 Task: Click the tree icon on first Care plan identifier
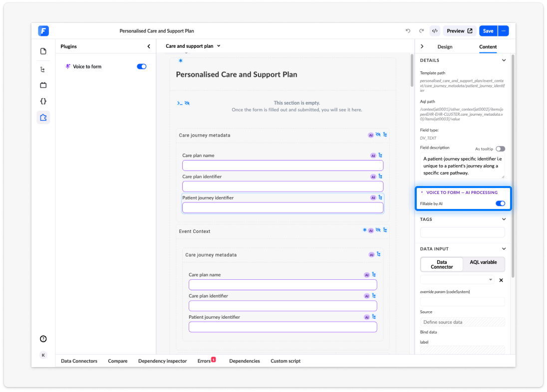point(380,176)
